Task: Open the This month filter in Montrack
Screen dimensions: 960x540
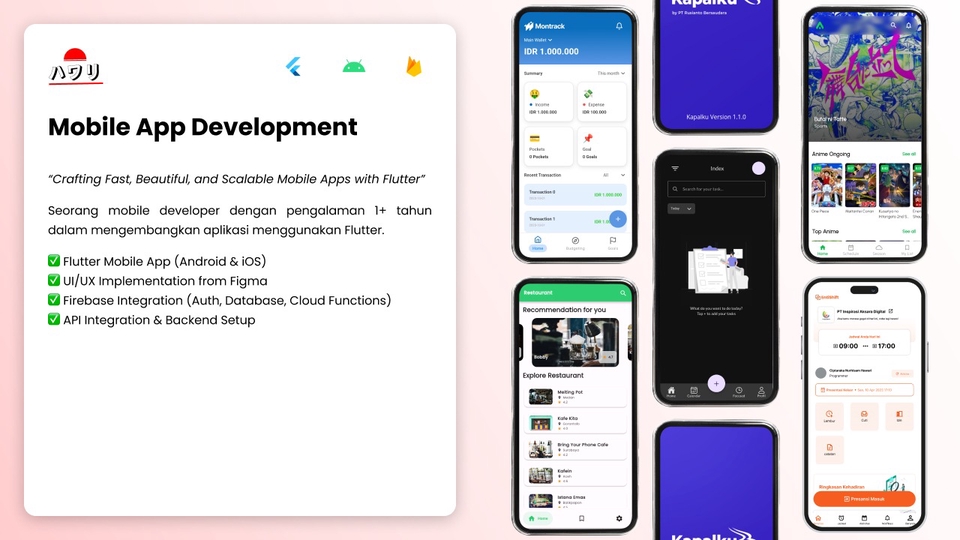Action: (611, 73)
